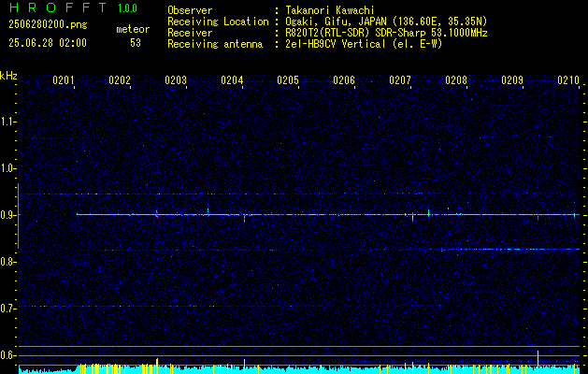The image size is (588, 374).
Task: Click the meteor count 53
Action: 136,43
